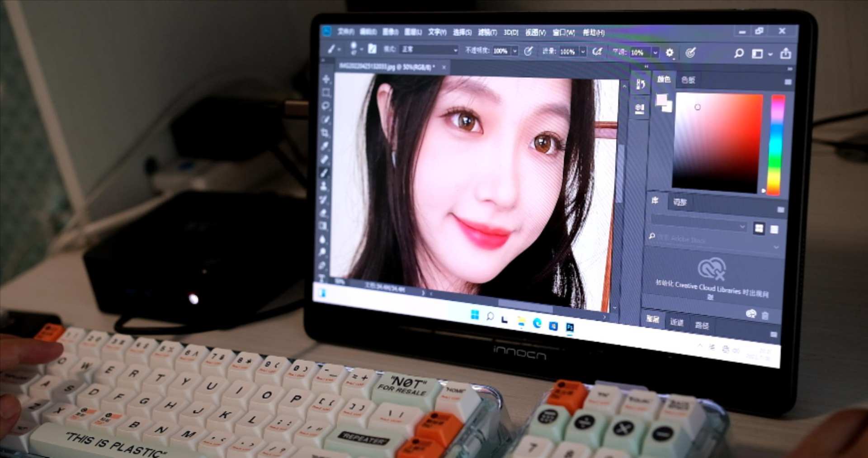Open the brush settings panel icon

(372, 48)
